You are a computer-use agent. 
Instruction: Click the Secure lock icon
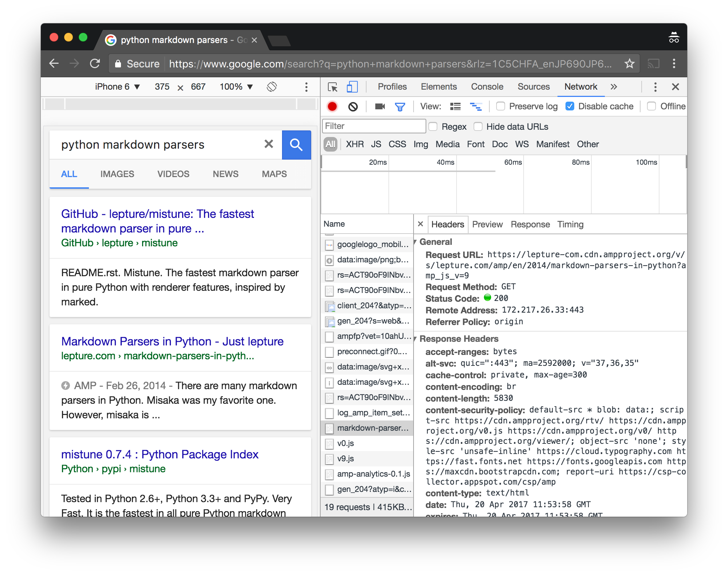point(118,64)
